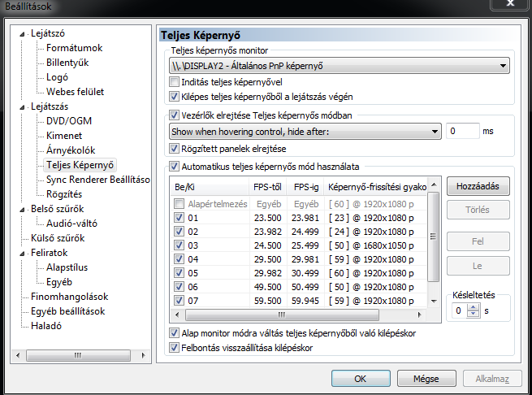The width and height of the screenshot is (532, 395).
Task: Open Finomhangolások settings page
Action: (69, 297)
